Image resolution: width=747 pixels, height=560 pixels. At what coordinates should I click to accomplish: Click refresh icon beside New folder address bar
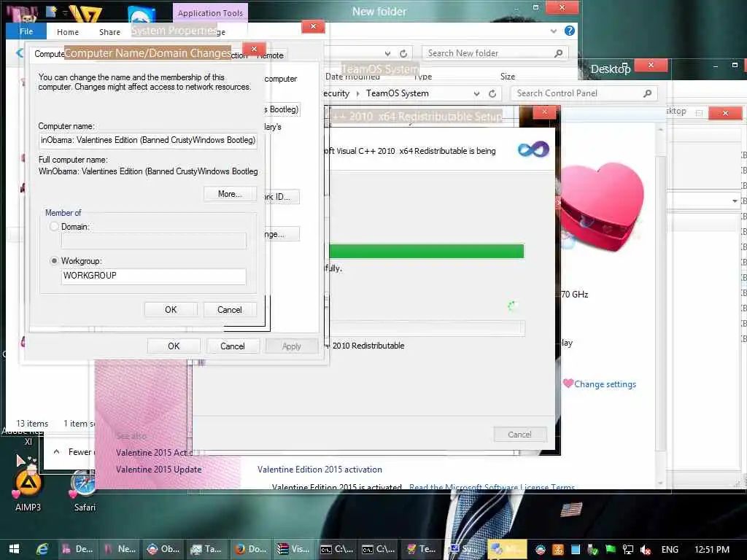(403, 53)
